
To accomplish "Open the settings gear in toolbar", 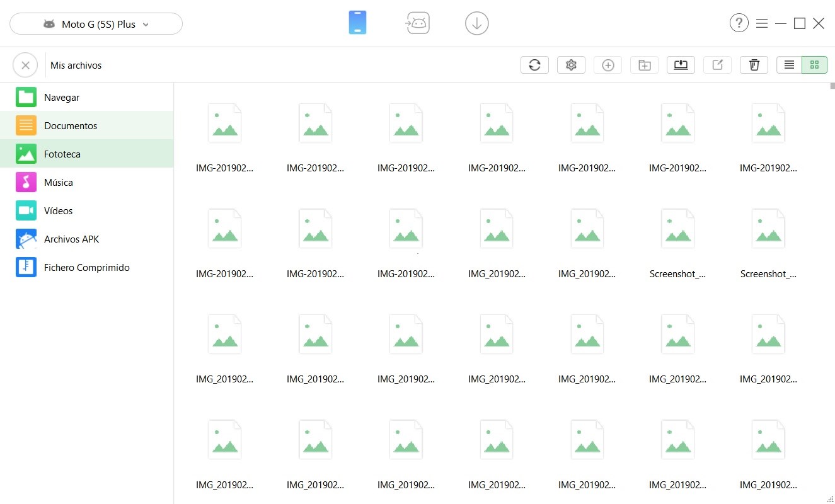I will [x=571, y=65].
